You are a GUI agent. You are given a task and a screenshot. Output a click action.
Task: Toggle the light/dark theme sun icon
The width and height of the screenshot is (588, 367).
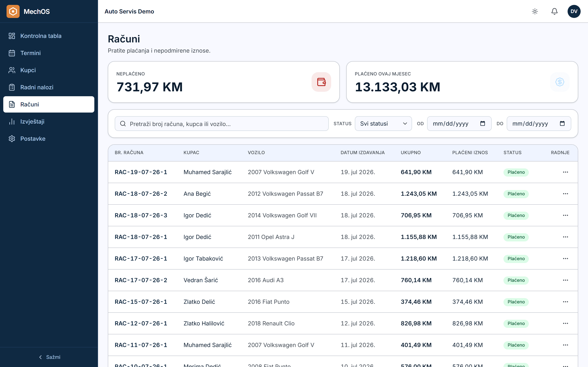coord(535,11)
